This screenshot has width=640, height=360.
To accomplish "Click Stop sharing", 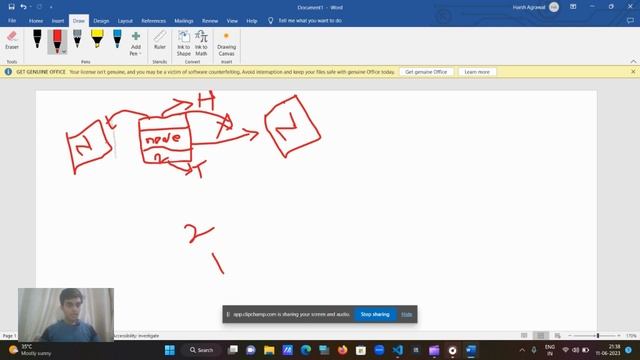I will 375,314.
